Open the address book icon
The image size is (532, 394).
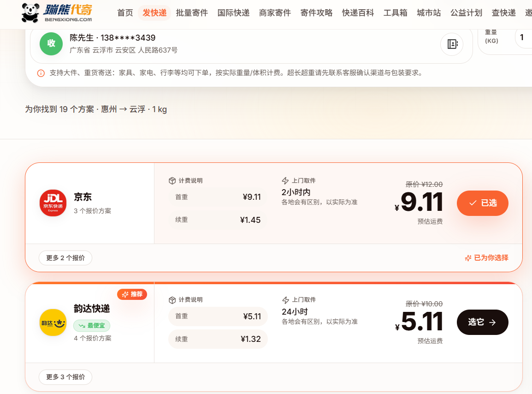coord(452,44)
